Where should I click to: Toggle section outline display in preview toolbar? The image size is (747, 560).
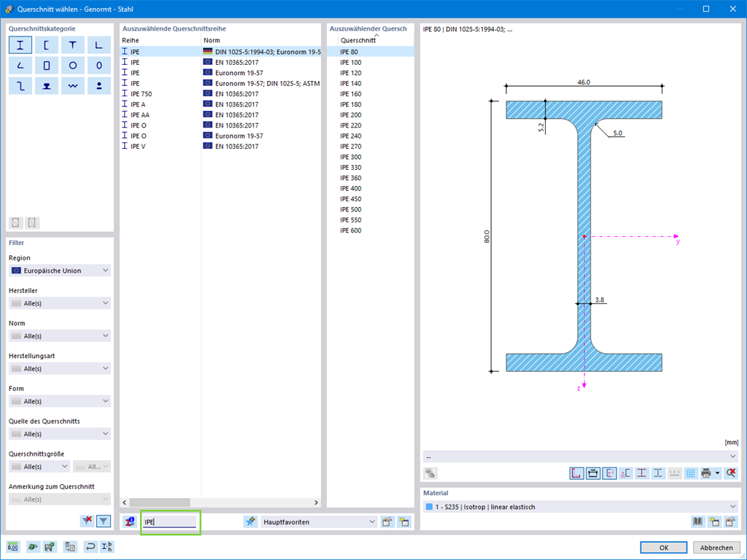pos(576,473)
